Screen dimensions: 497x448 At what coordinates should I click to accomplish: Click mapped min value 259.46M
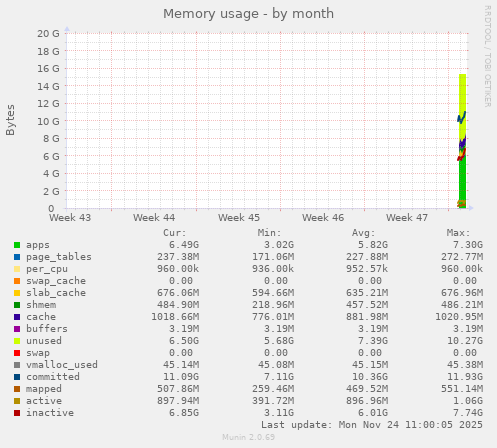(x=273, y=389)
